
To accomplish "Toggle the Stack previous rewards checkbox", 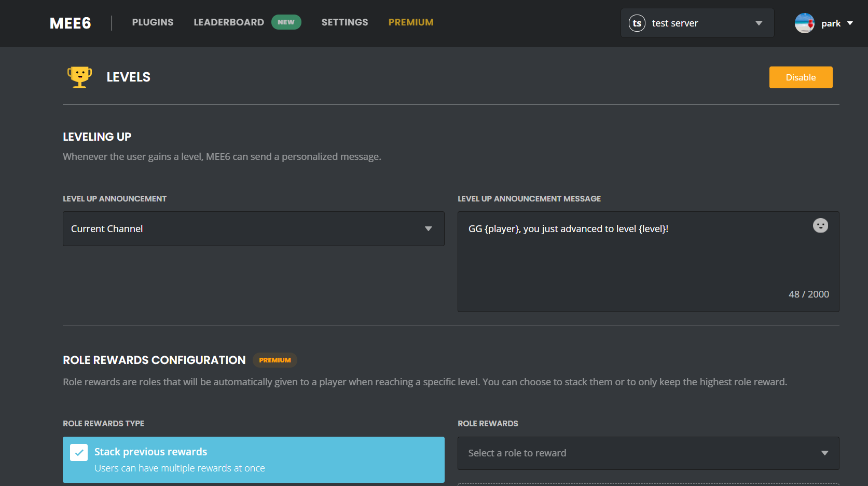I will [79, 453].
